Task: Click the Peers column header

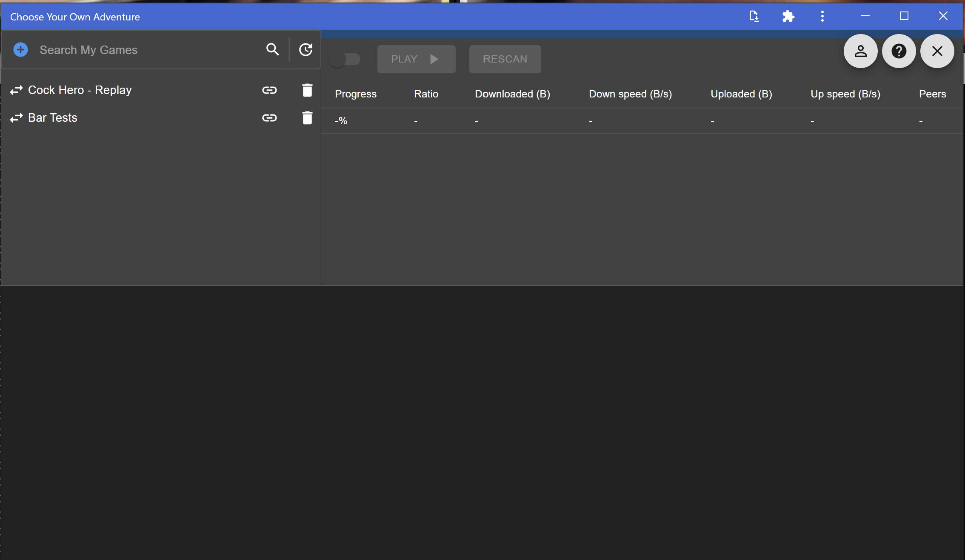Action: tap(932, 94)
